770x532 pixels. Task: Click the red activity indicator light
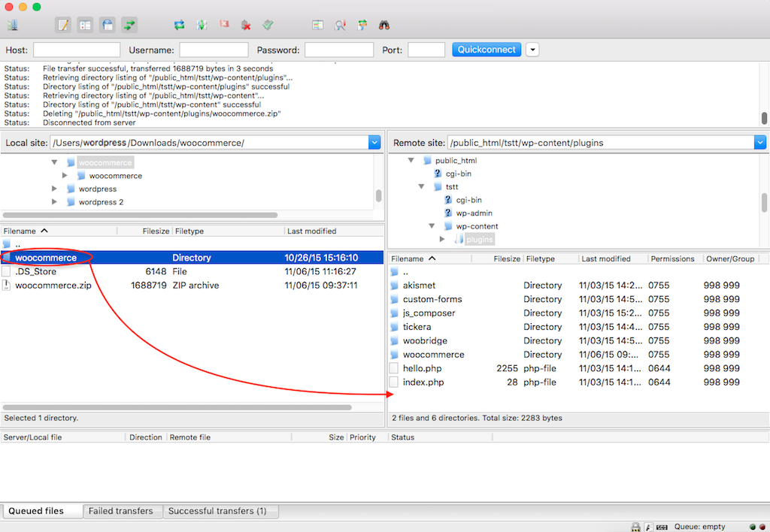coord(762,527)
